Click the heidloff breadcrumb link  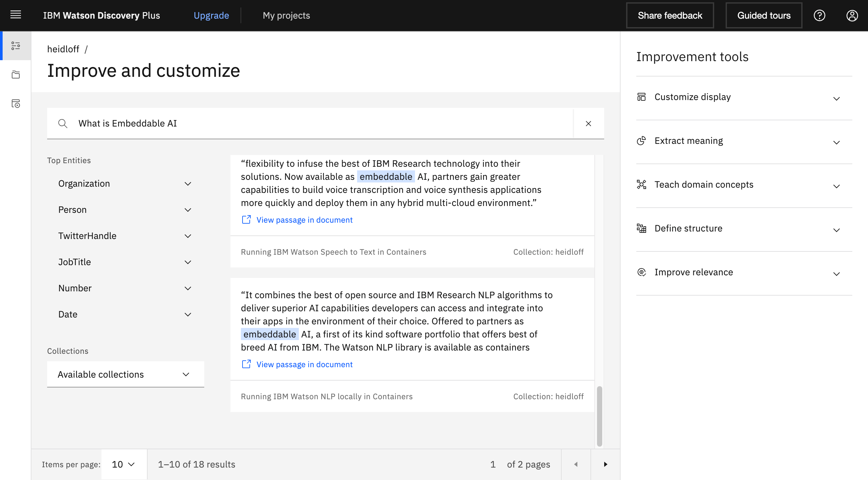coord(63,49)
